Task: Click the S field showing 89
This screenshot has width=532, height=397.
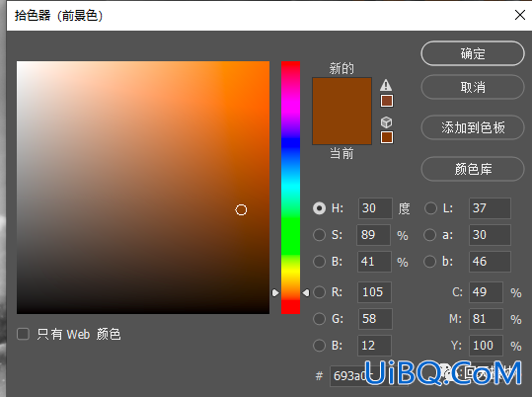Action: coord(373,235)
